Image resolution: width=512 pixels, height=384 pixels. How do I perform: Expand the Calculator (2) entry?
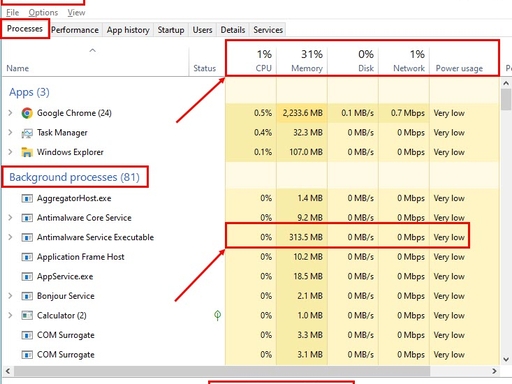coord(10,315)
